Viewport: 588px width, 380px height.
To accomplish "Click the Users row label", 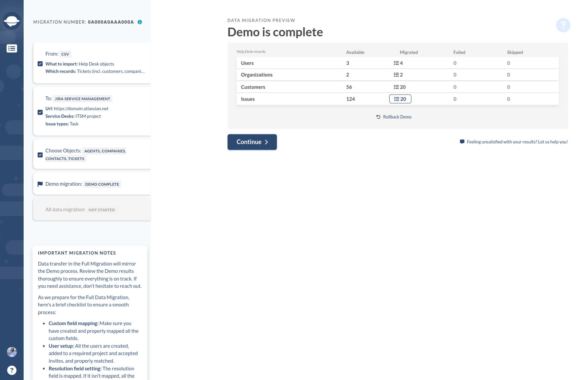I will (x=247, y=63).
